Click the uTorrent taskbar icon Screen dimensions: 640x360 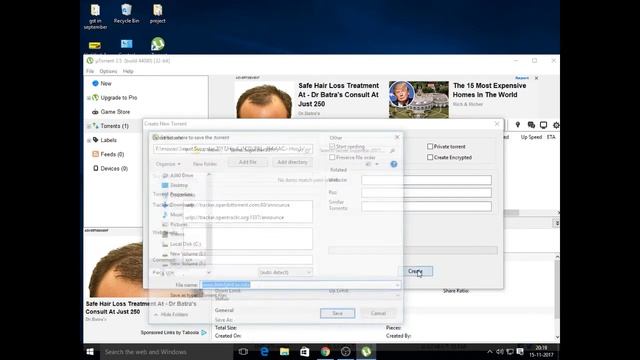pyautogui.click(x=366, y=351)
